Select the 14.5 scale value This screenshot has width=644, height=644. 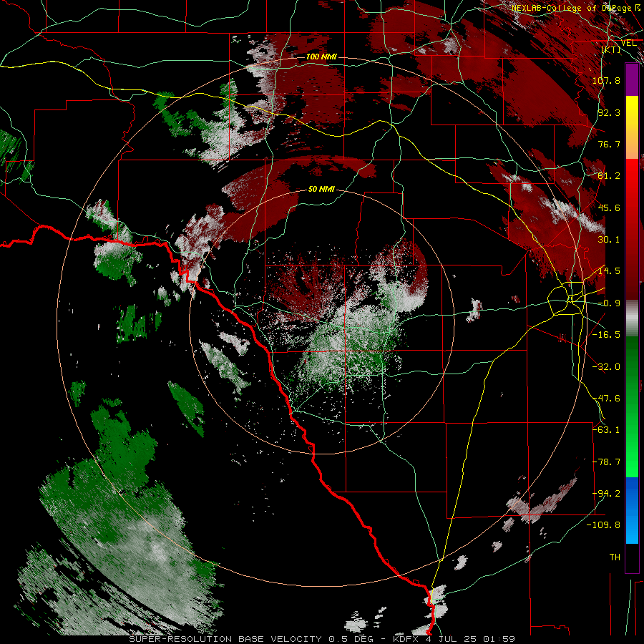(x=609, y=271)
